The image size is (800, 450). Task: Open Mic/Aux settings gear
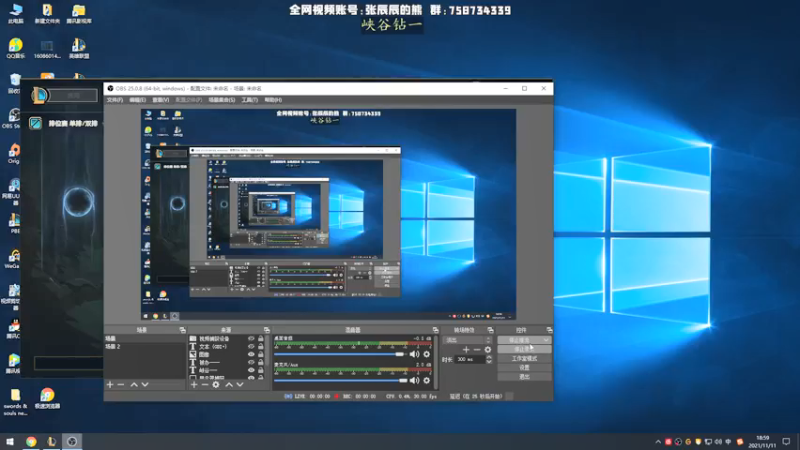(x=427, y=380)
